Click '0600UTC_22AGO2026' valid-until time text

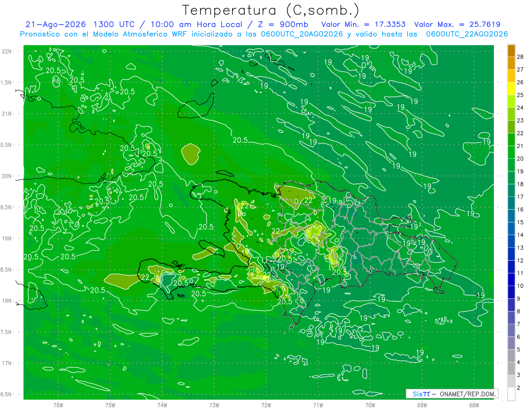(x=467, y=34)
